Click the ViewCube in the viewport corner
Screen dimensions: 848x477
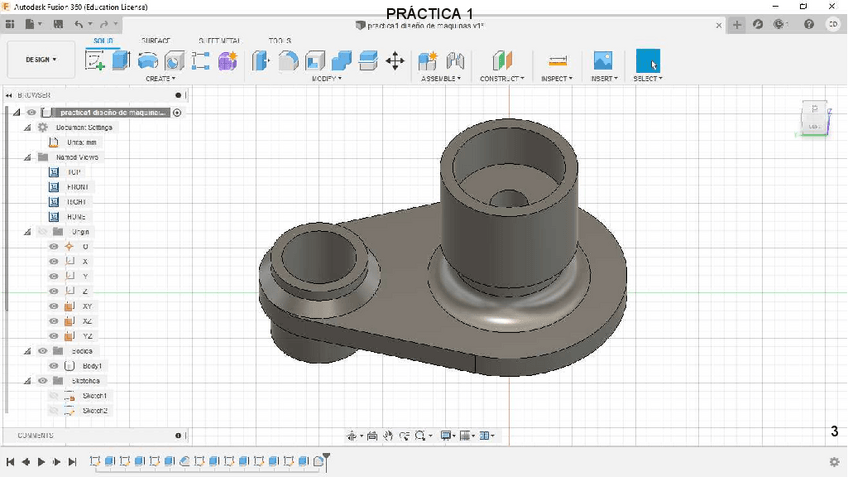pyautogui.click(x=814, y=117)
